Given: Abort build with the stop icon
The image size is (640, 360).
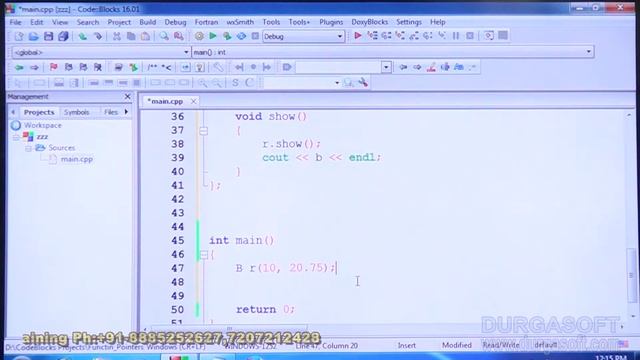Looking at the screenshot, I should click(255, 36).
